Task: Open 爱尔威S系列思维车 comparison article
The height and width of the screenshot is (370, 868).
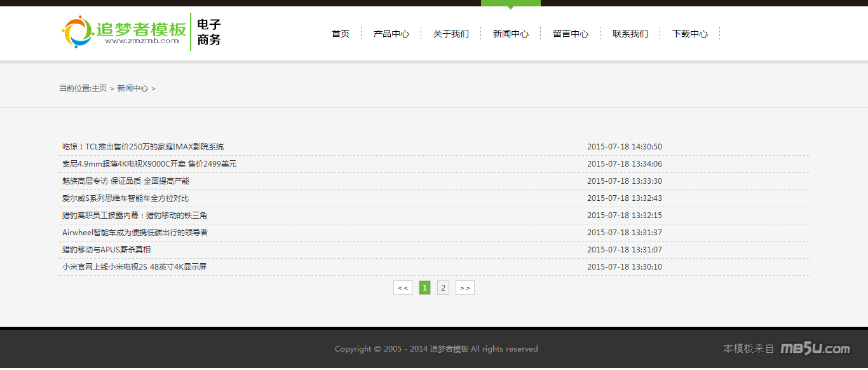Action: [125, 198]
